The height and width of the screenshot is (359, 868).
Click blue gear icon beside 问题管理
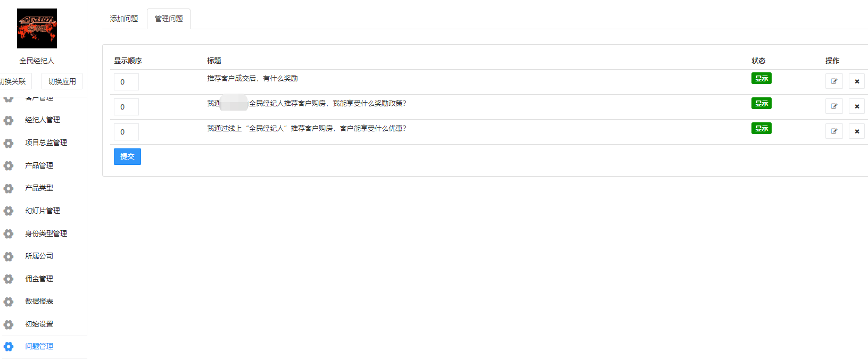[9, 347]
